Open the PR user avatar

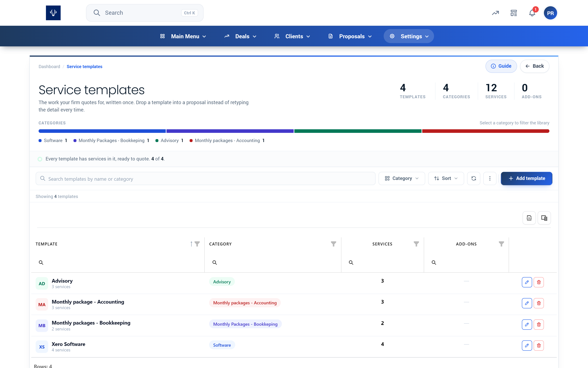550,13
